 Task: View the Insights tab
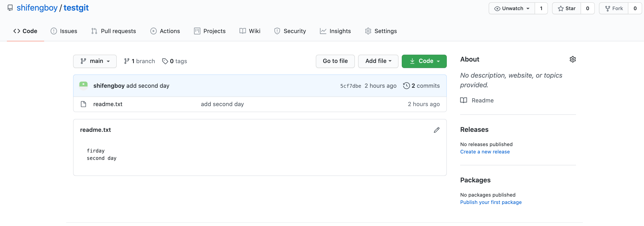(335, 31)
